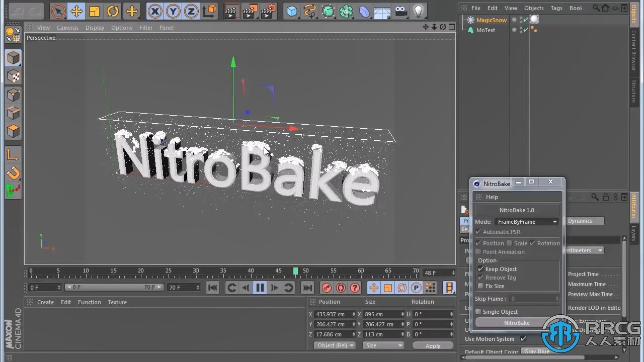Enable the Points mode
The image size is (644, 362).
(x=13, y=95)
